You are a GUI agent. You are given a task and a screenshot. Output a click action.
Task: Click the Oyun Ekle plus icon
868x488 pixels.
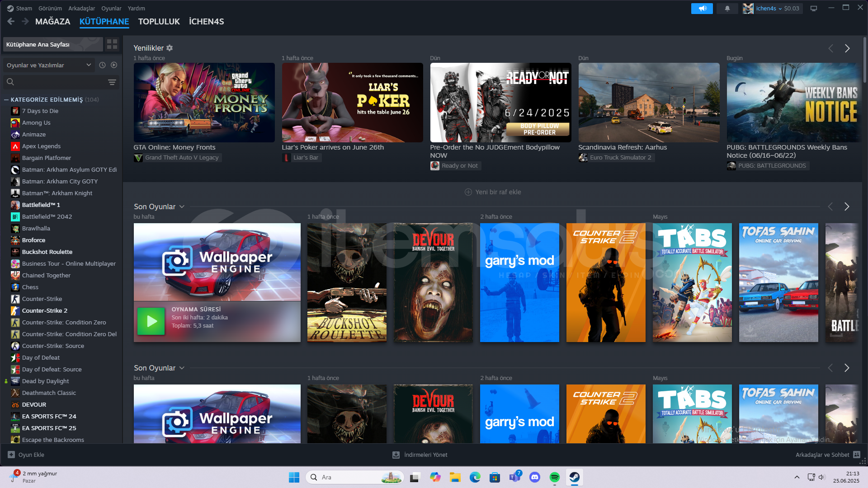click(x=11, y=455)
